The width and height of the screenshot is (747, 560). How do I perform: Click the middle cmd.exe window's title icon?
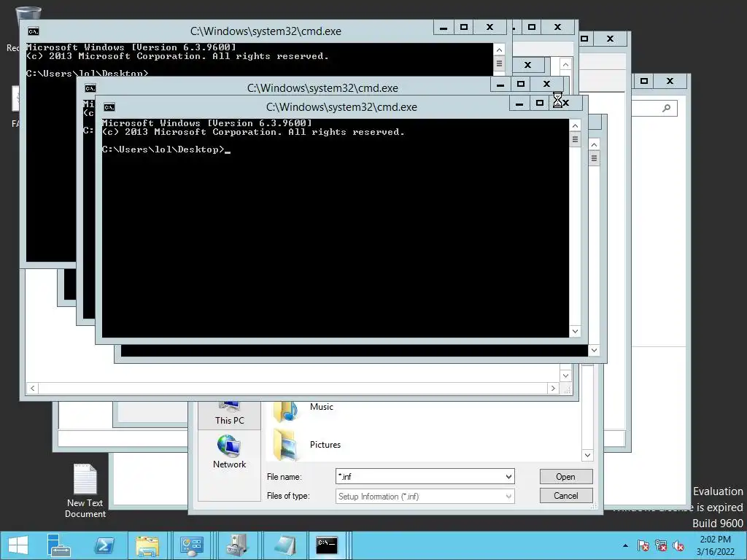(90, 88)
